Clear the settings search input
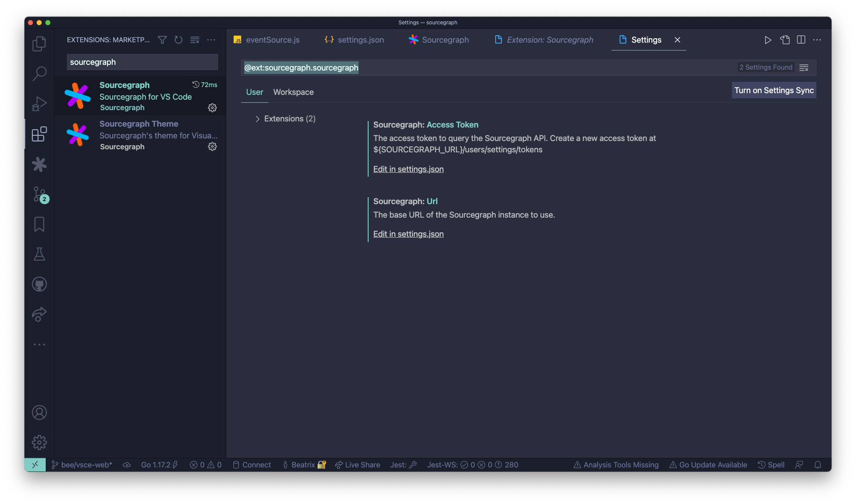Image resolution: width=856 pixels, height=504 pixels. coord(804,68)
